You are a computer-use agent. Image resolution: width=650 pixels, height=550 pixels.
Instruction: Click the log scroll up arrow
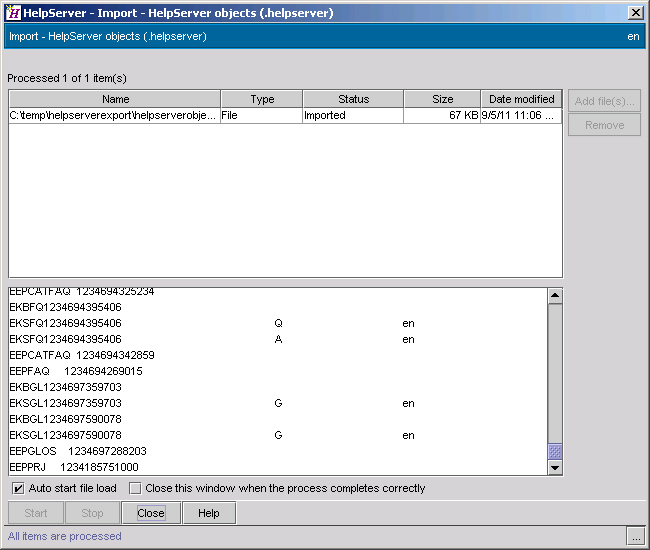coord(555,296)
